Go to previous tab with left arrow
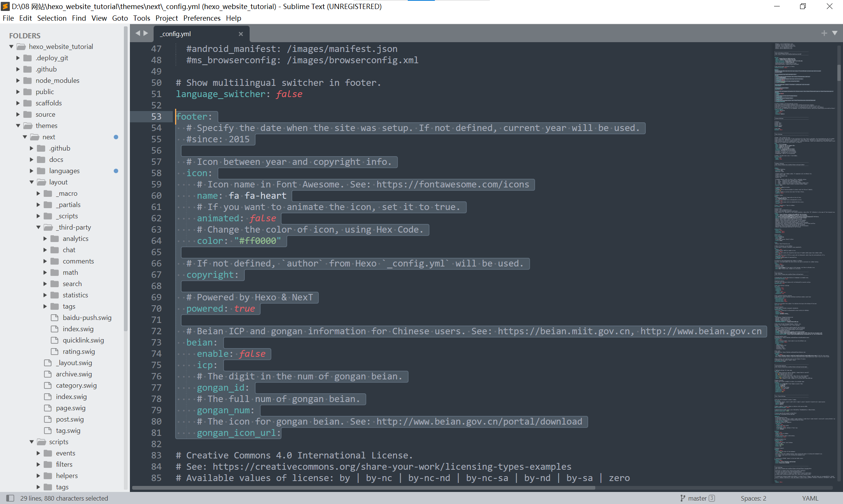 (x=138, y=33)
